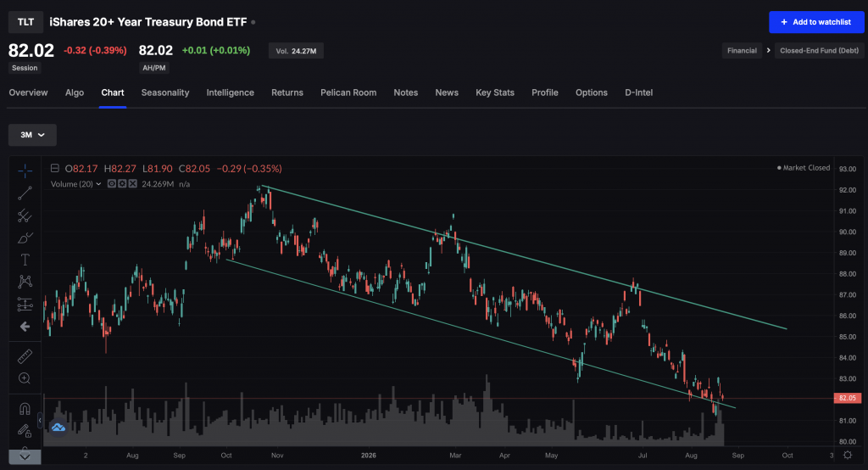Click the AH/PM price label
This screenshot has width=868, height=470.
[154, 68]
